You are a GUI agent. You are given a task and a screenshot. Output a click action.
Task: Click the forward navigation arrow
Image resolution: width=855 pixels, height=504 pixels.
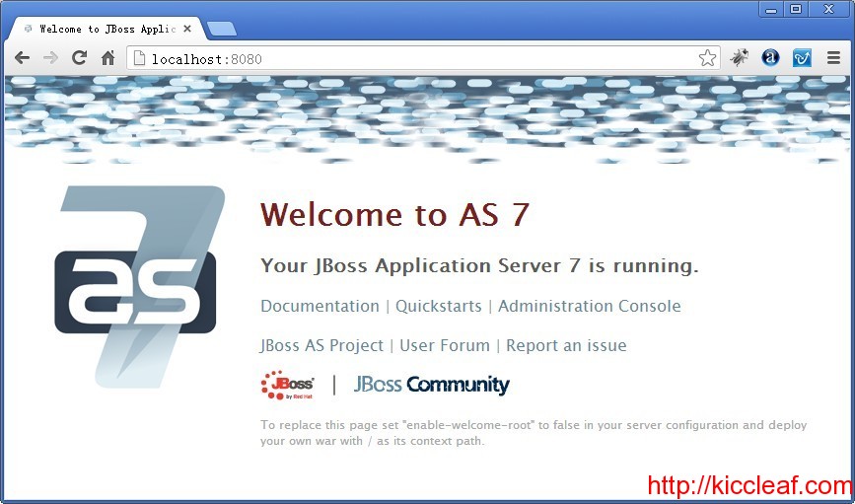(x=50, y=58)
